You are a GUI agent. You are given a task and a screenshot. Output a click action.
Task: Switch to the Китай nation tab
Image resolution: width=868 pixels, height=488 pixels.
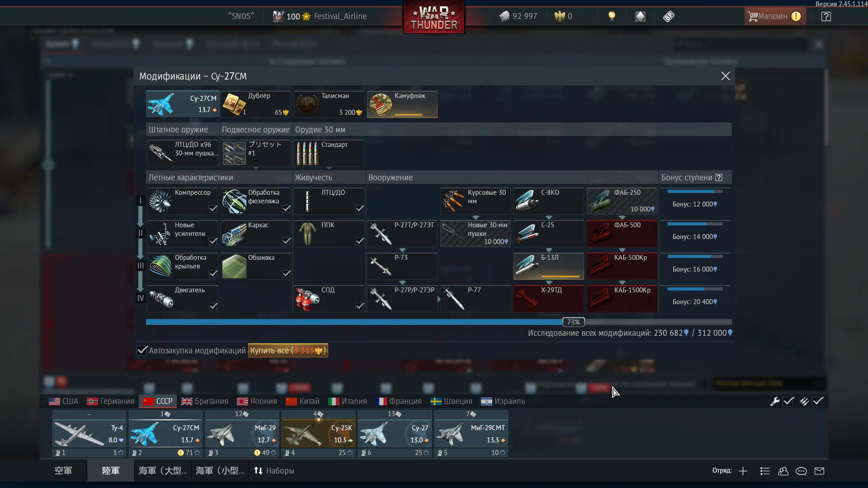click(302, 401)
